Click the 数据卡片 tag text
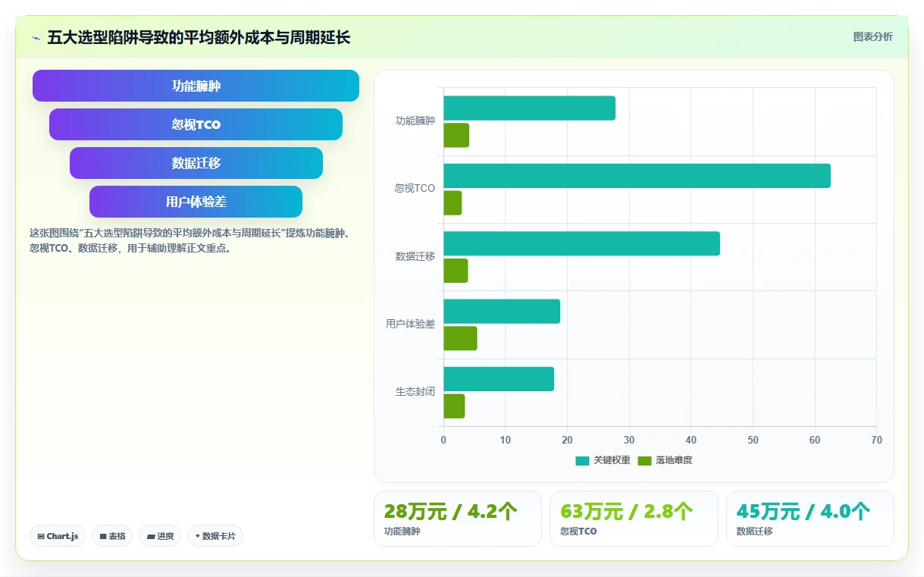 coord(219,536)
